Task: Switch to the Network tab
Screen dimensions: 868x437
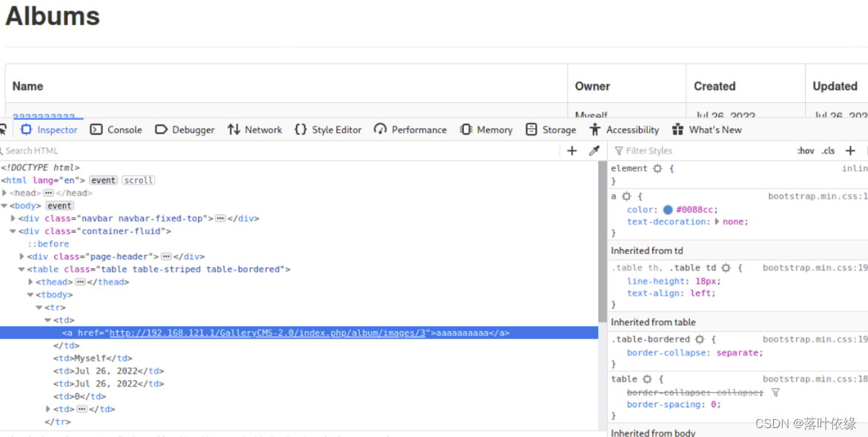Action: [255, 130]
